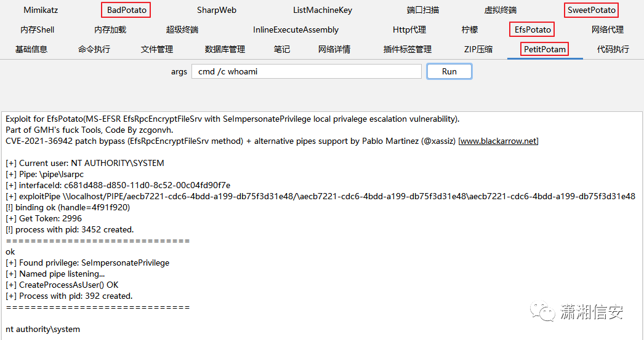Select the binding ok handle line

pos(68,208)
